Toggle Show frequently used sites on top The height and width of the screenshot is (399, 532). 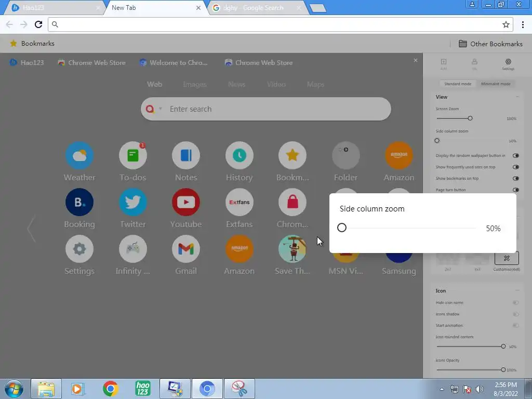tap(516, 167)
